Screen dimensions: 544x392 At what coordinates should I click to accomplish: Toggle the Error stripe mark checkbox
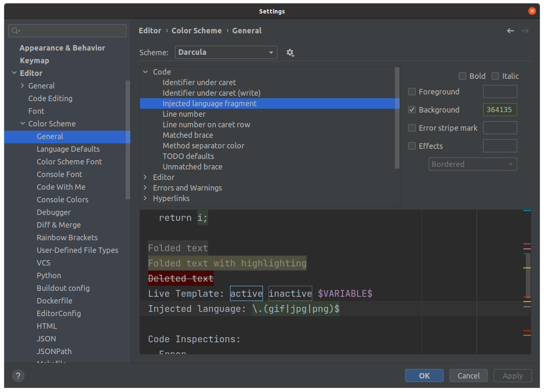click(412, 128)
